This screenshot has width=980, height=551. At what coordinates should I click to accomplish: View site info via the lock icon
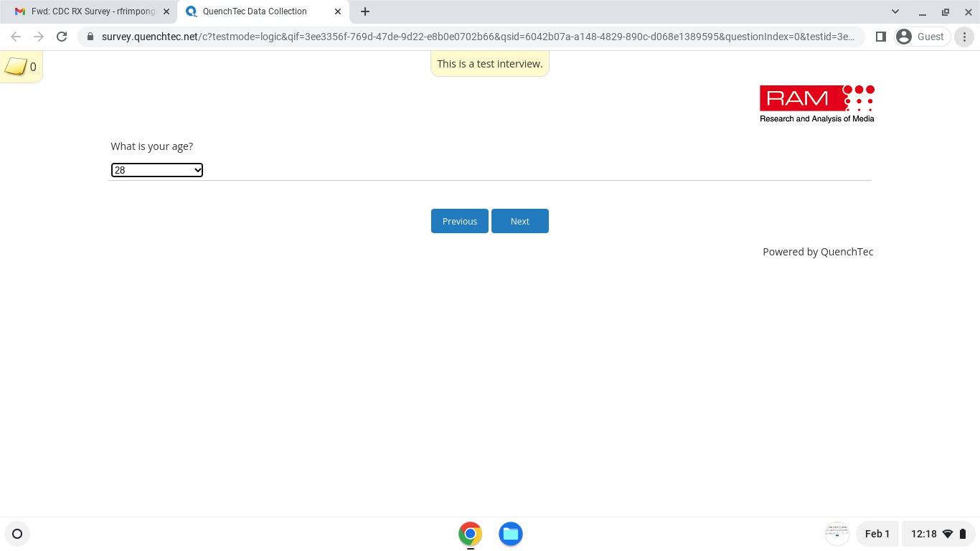click(x=90, y=37)
